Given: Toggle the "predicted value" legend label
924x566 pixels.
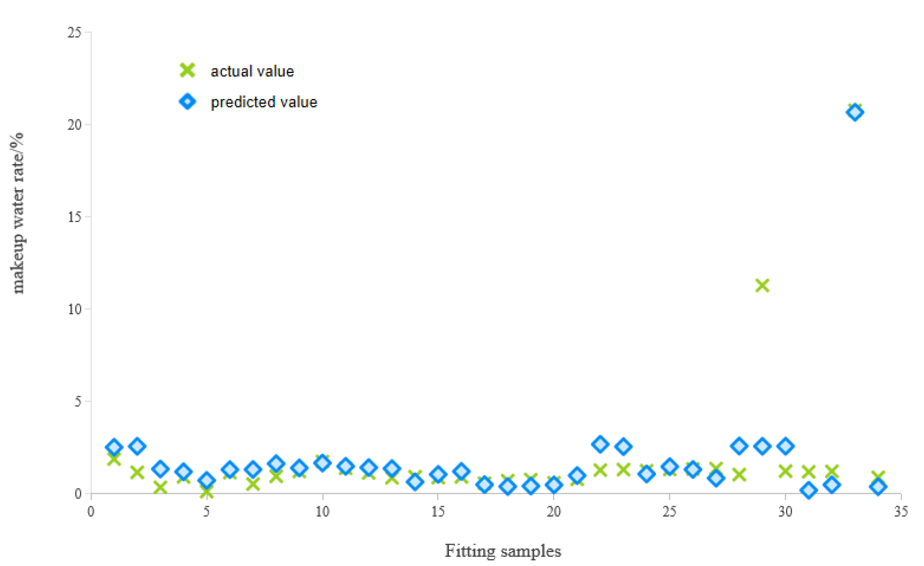Looking at the screenshot, I should (264, 102).
